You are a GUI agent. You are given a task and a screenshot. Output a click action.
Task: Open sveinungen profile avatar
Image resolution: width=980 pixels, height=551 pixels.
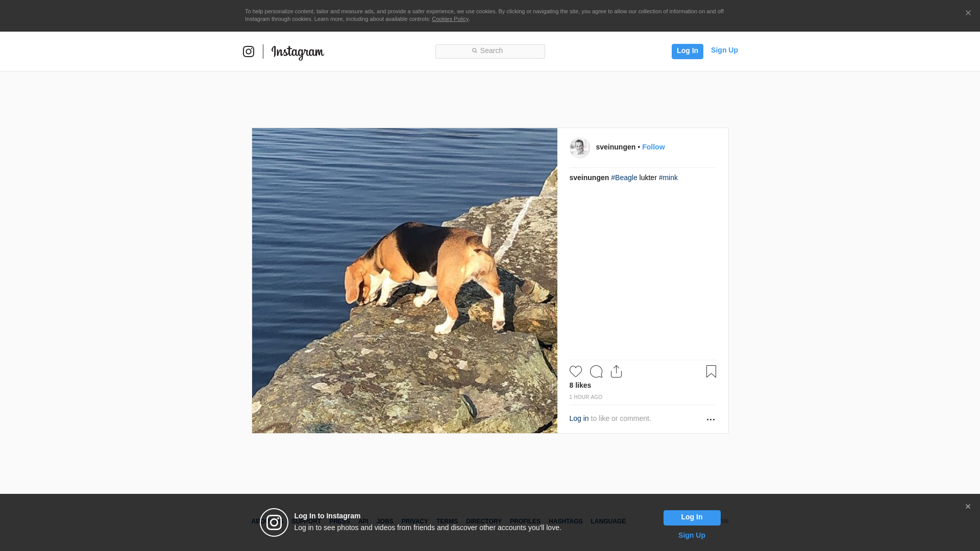(x=580, y=148)
